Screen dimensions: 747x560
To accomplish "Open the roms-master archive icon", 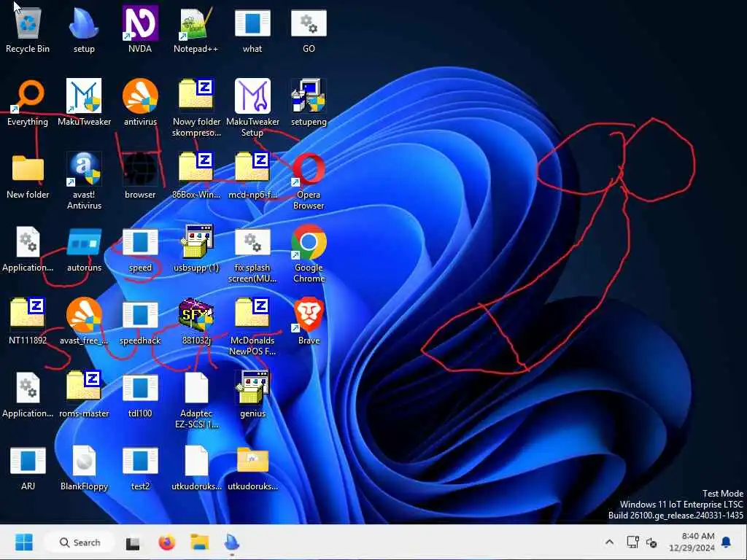I will point(84,394).
